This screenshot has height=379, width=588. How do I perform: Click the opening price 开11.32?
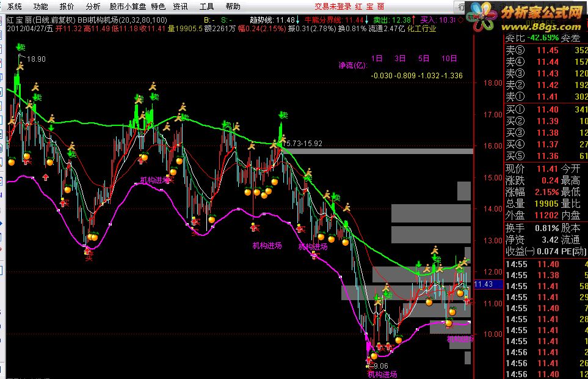click(69, 29)
